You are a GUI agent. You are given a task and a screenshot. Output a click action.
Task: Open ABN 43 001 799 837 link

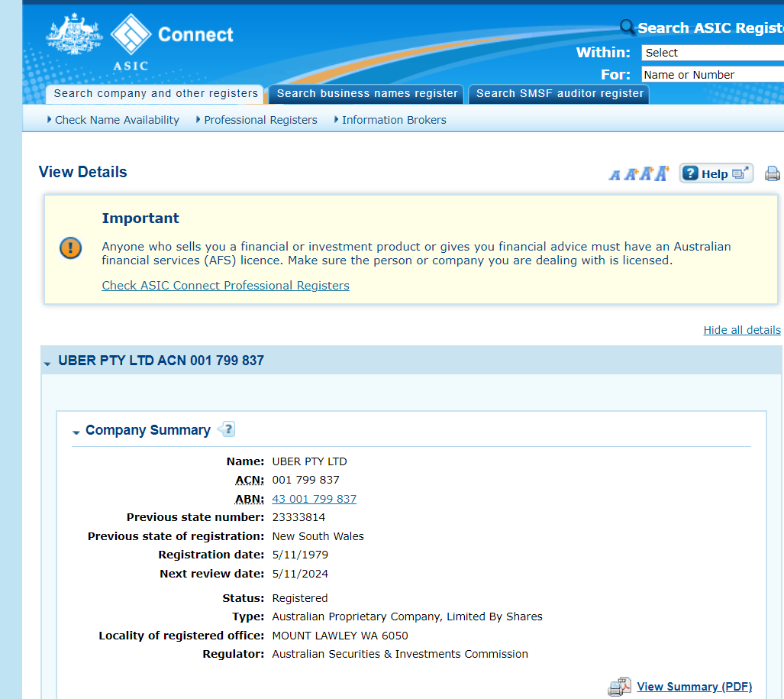(314, 499)
